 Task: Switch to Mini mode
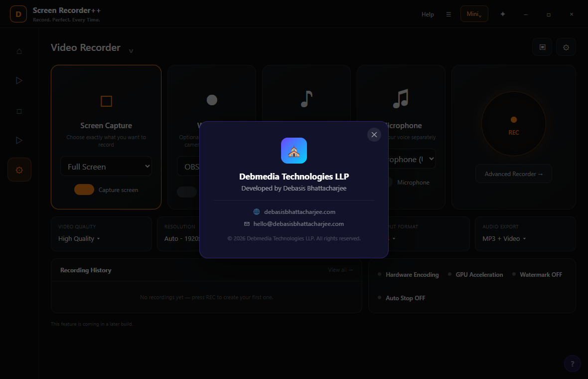(x=474, y=14)
